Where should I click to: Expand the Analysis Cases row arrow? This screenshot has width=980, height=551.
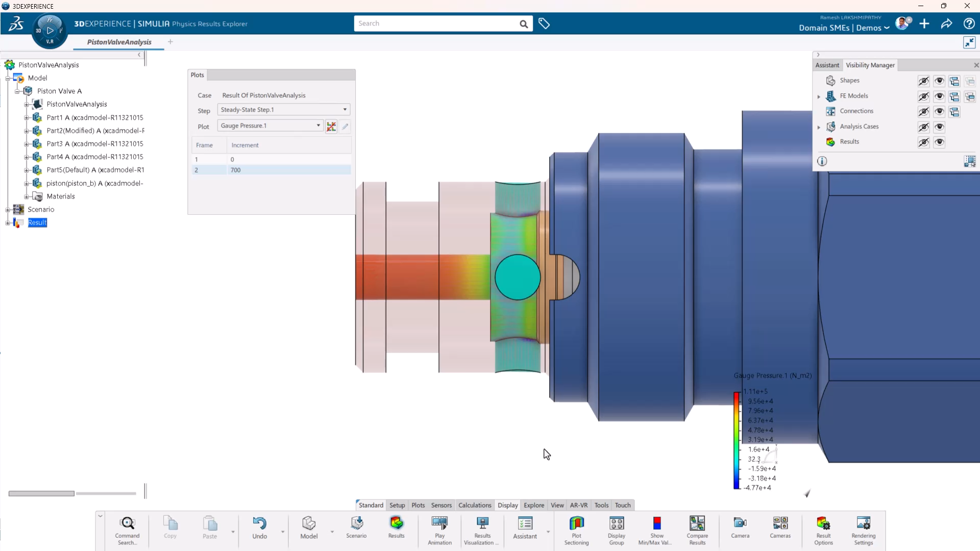coord(819,127)
